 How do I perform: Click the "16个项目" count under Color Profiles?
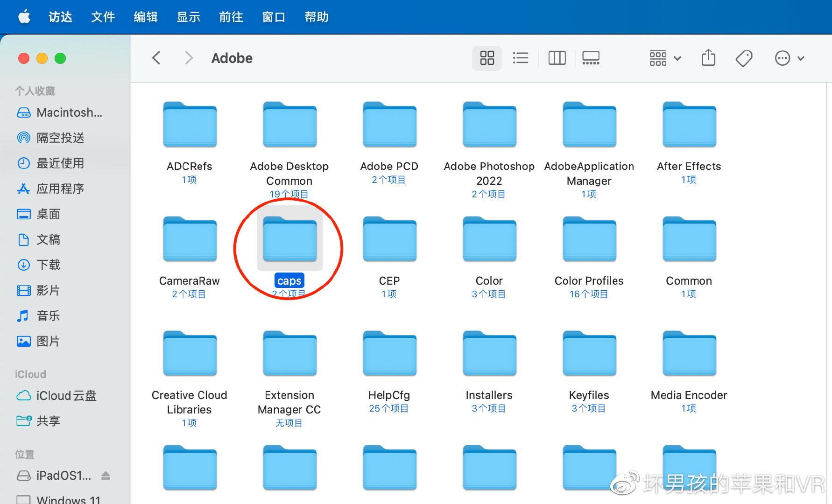[589, 294]
